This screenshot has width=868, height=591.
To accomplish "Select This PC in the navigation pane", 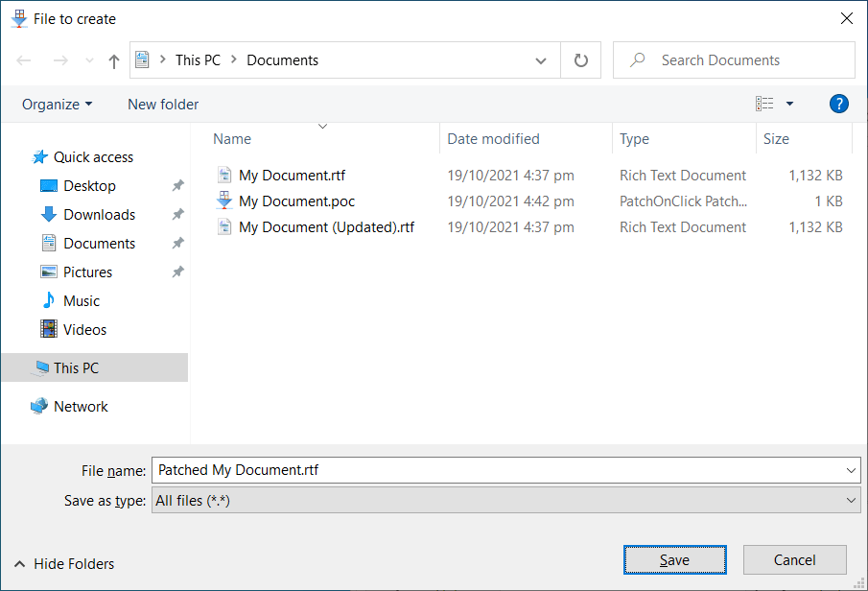I will pyautogui.click(x=95, y=367).
